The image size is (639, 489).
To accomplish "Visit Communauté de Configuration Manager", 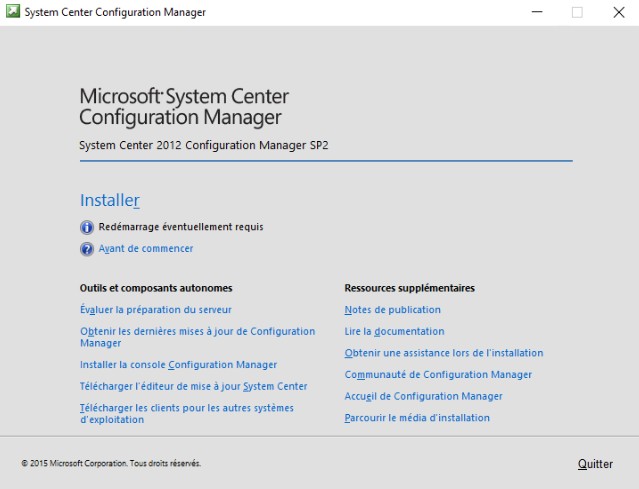I will pos(438,375).
